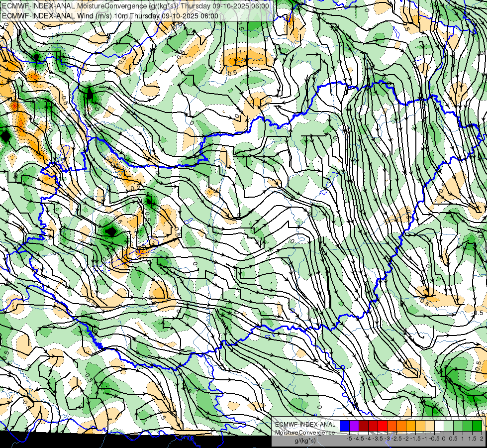
Task: Click the darkest green swatch between 1.5 and 2
Action: (x=477, y=426)
